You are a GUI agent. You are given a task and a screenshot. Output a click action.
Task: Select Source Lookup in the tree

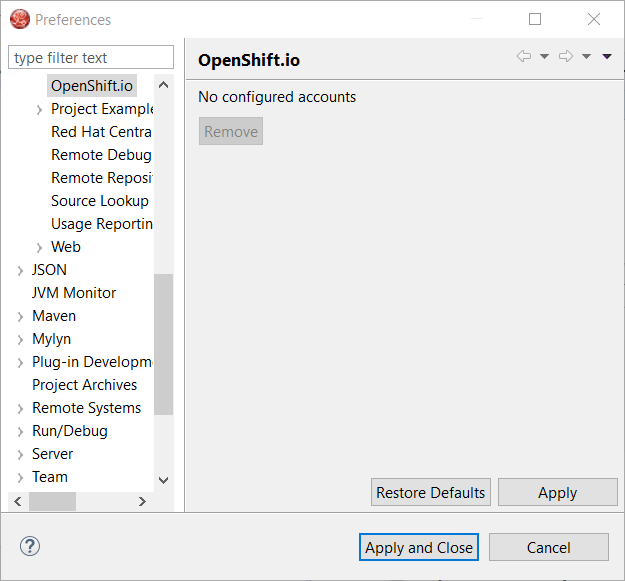tap(99, 201)
